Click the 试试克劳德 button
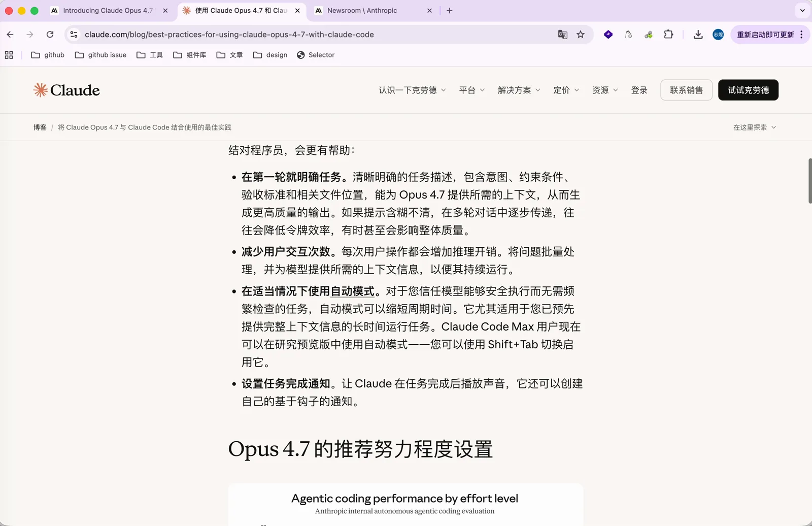The width and height of the screenshot is (812, 526). click(748, 90)
